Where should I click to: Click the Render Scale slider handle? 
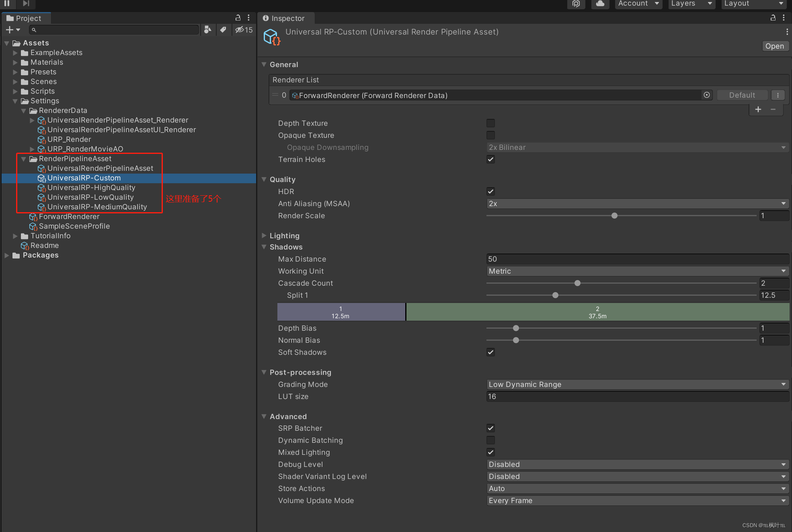pyautogui.click(x=614, y=216)
